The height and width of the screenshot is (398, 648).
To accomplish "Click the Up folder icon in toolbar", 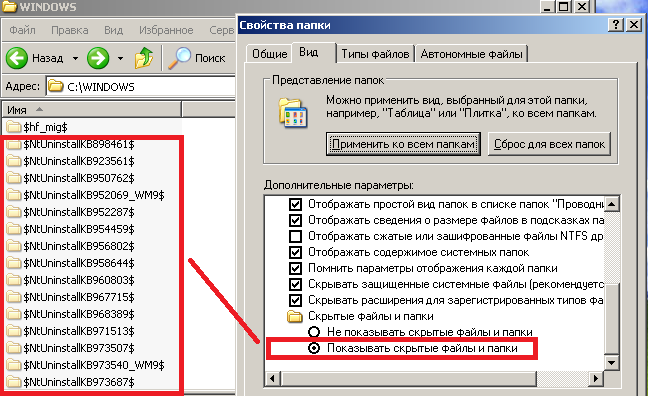I will pos(144,58).
